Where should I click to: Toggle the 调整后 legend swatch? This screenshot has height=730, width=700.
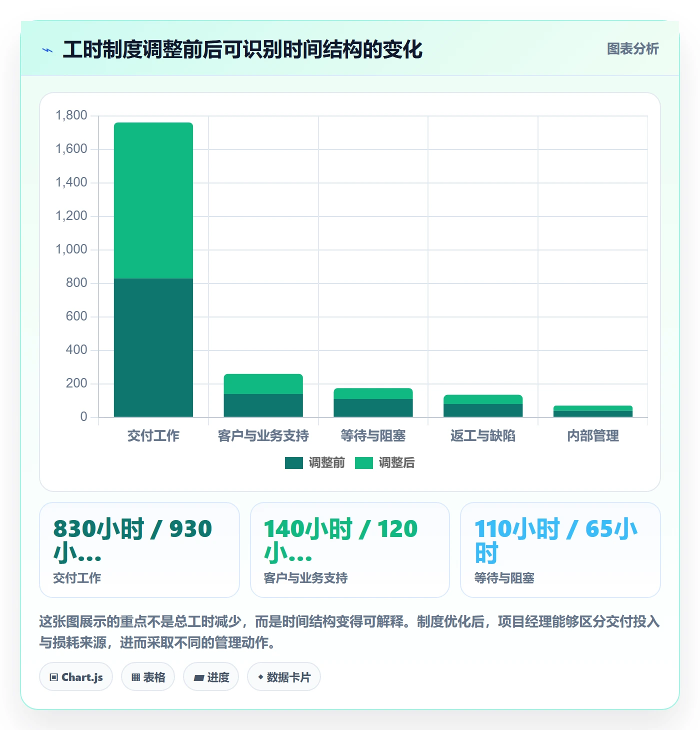pyautogui.click(x=364, y=463)
